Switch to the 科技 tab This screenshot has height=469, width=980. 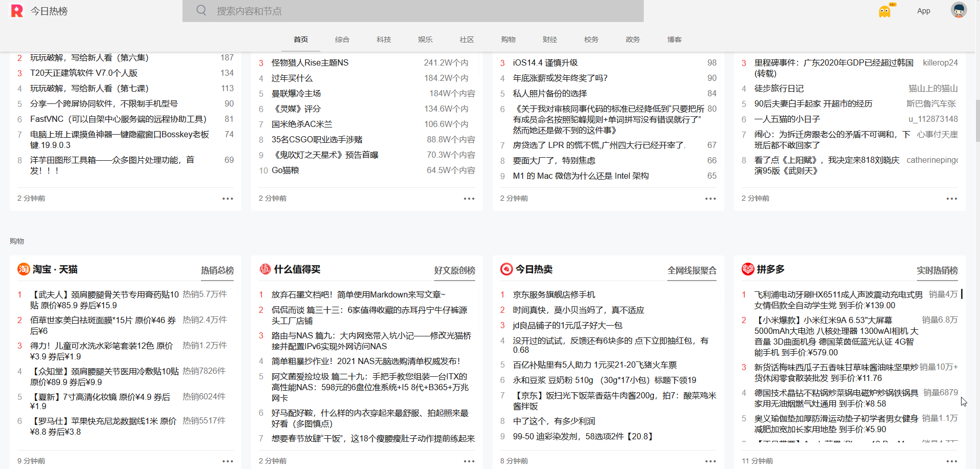pyautogui.click(x=384, y=39)
